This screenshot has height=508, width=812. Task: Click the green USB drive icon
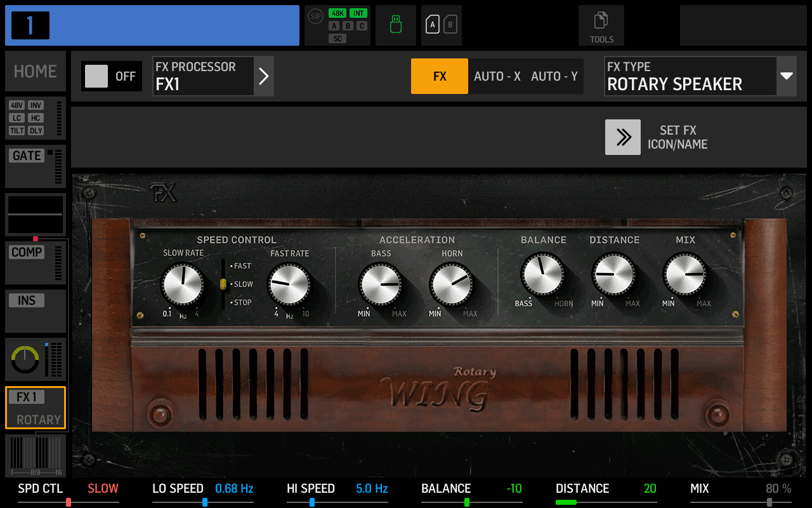pos(396,25)
